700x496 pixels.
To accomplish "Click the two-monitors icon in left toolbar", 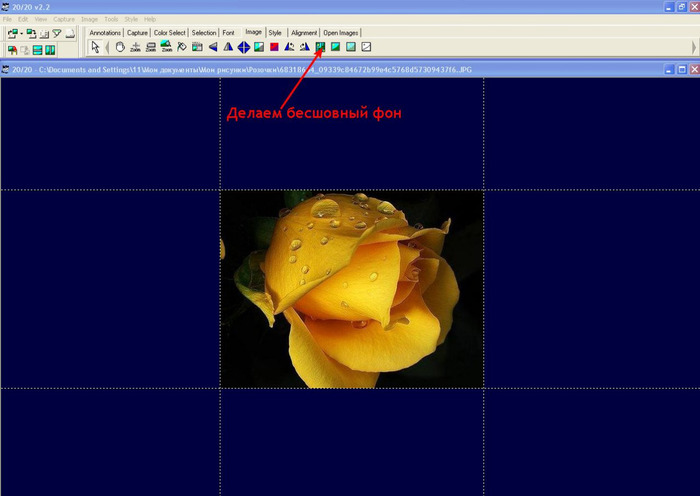I will pyautogui.click(x=31, y=33).
